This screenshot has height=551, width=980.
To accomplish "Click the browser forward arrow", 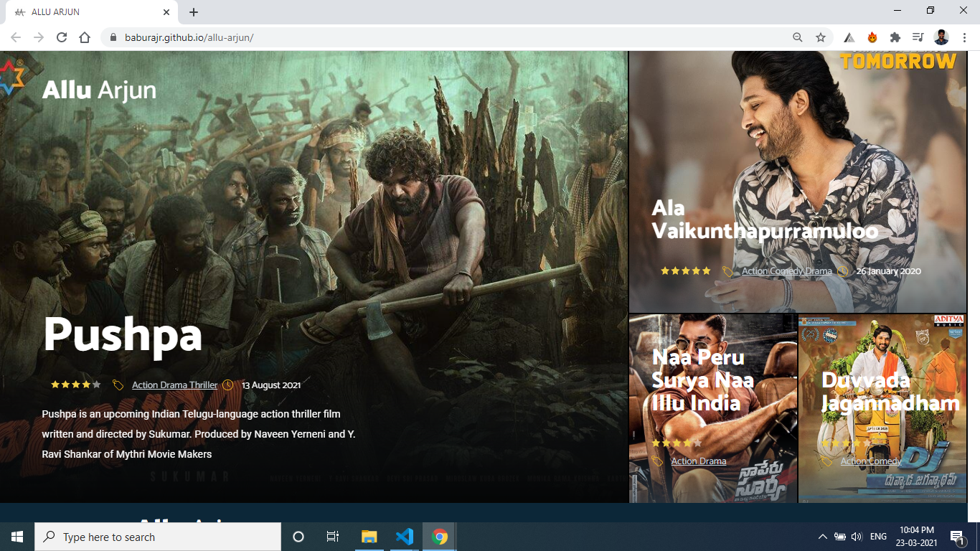I will pyautogui.click(x=39, y=37).
